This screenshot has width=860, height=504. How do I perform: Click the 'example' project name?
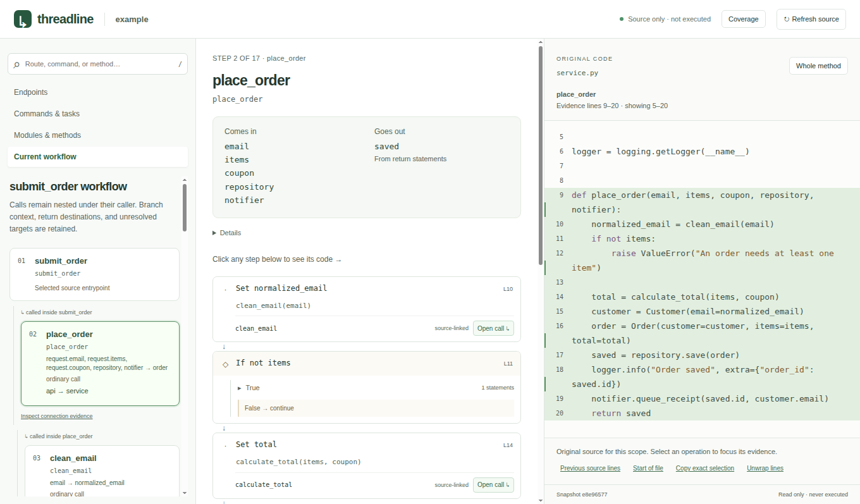point(132,20)
